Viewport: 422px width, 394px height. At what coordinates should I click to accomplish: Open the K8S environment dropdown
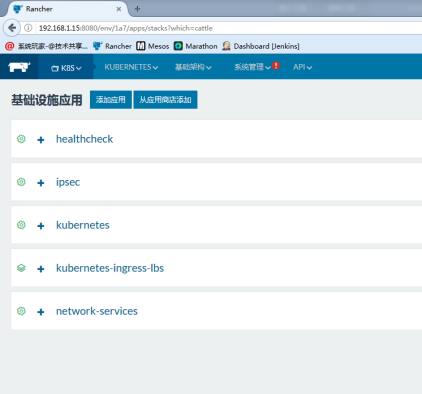(66, 68)
